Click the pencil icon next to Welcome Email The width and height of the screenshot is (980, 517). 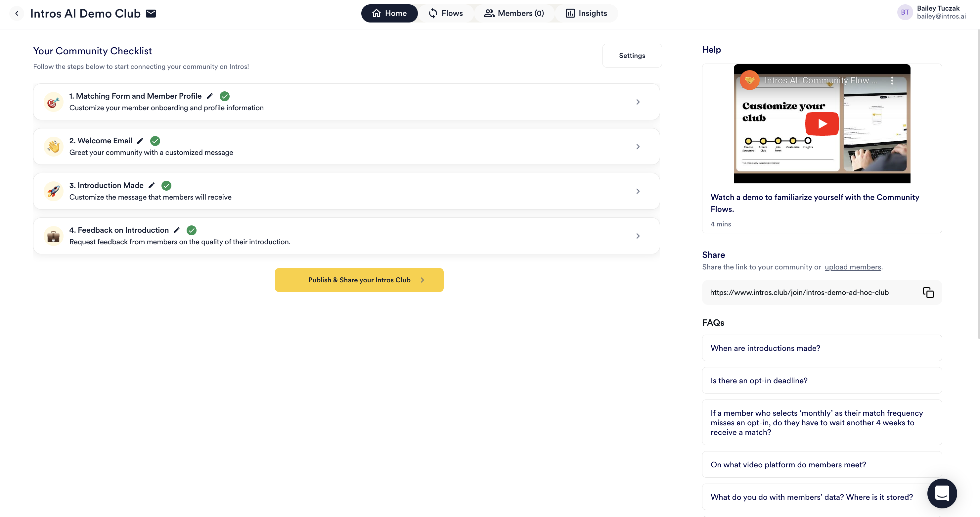coord(140,141)
